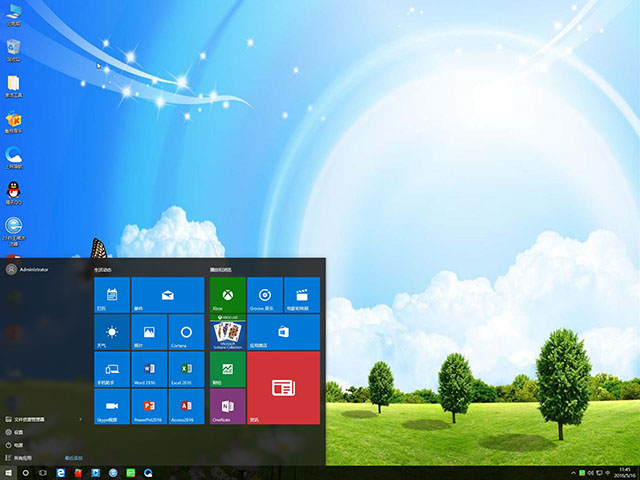Open the OneNote tile

tap(227, 407)
